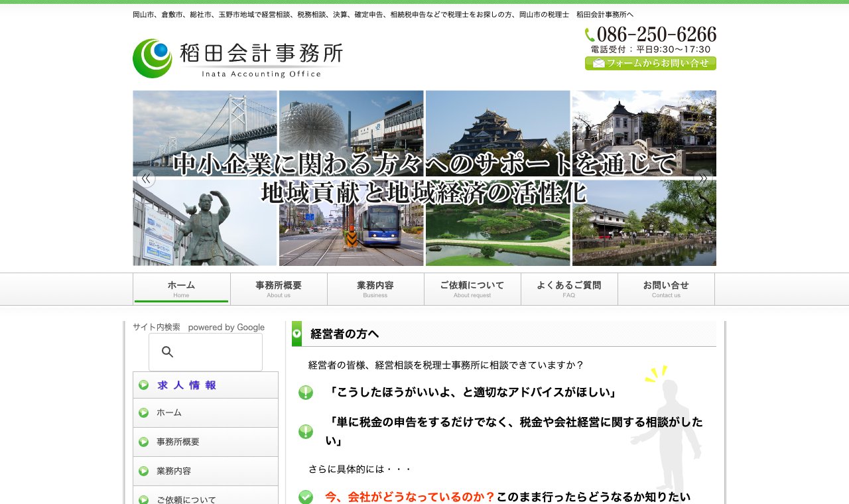Click the top tagline text ending 稲田会計事務所へ

383,15
